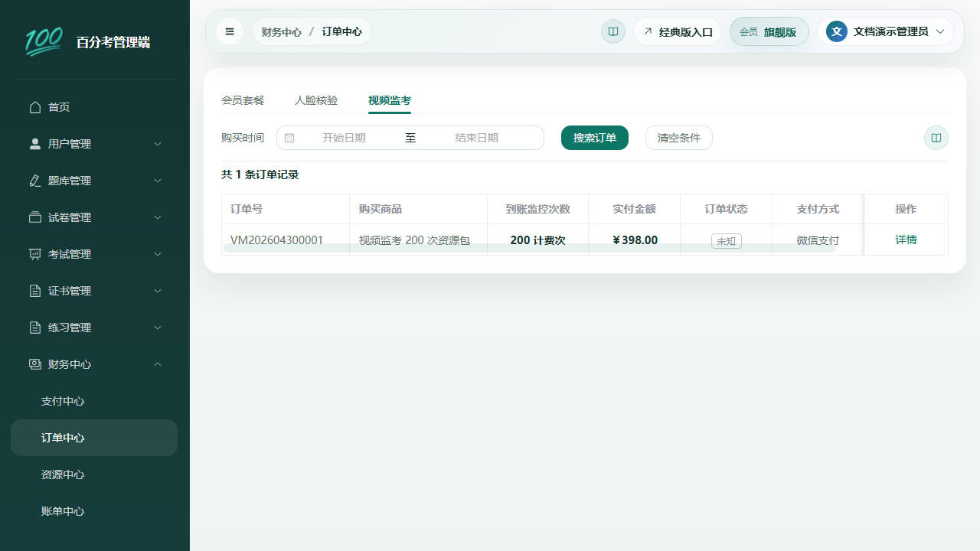Expand 考试管理 chevron
Viewport: 980px width, 551px height.
click(x=158, y=254)
